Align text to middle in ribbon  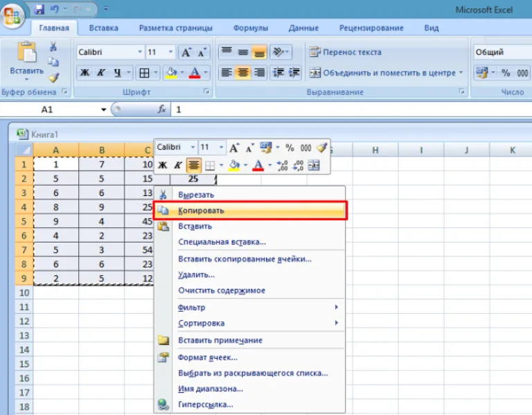243,52
